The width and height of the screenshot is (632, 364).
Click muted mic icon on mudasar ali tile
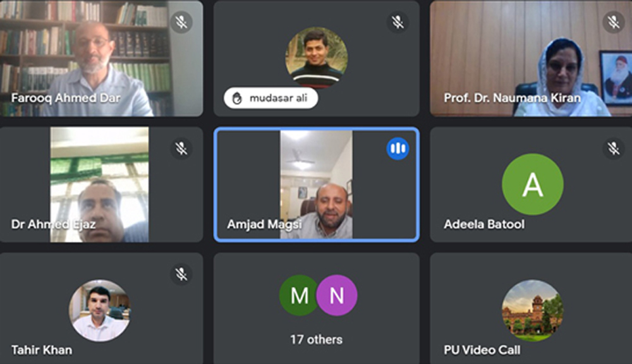tap(398, 22)
